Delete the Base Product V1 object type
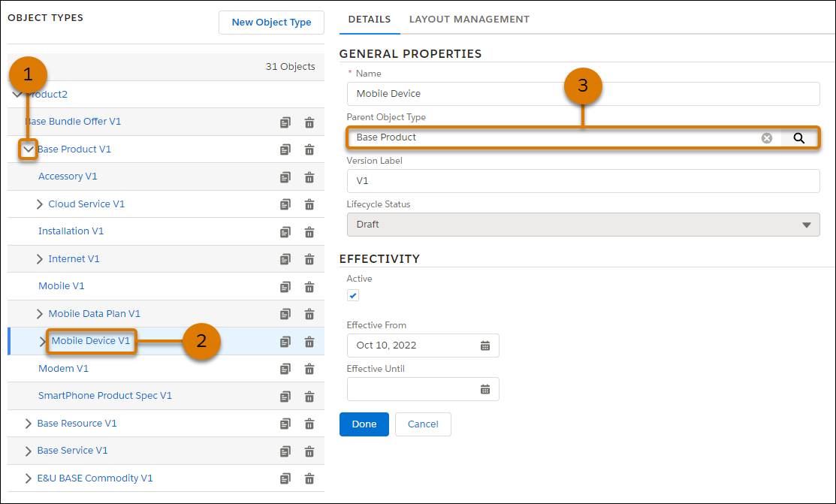 point(309,150)
